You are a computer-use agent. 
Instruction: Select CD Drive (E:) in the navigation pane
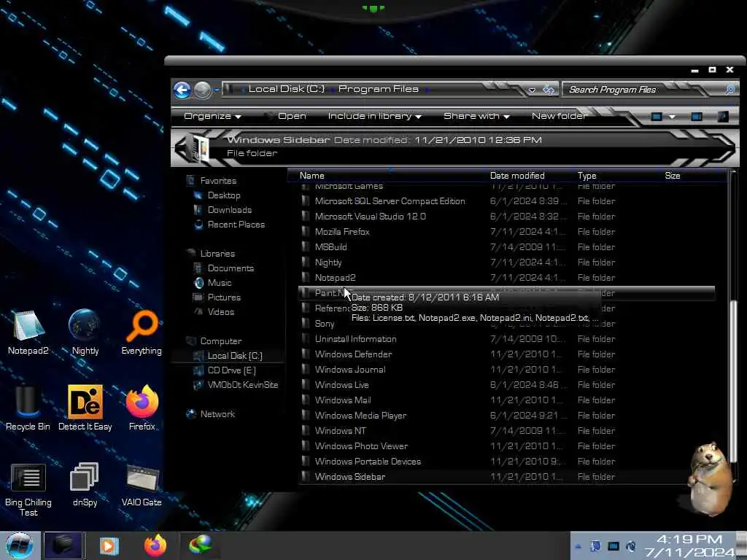tap(231, 370)
